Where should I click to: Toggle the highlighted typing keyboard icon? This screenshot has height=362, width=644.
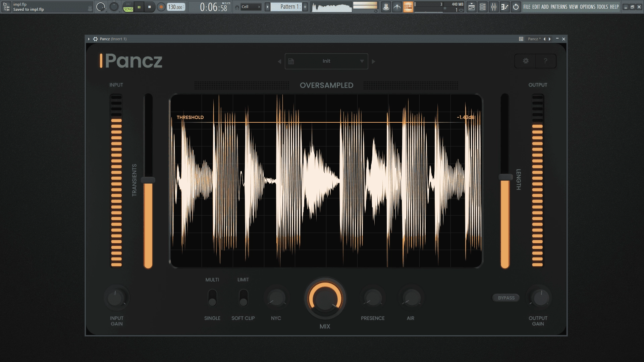(x=408, y=7)
